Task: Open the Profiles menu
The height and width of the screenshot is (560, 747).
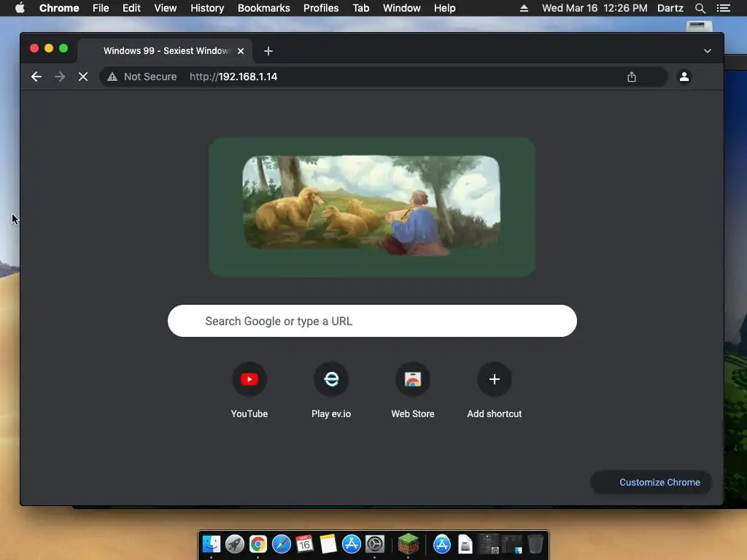Action: (x=321, y=8)
